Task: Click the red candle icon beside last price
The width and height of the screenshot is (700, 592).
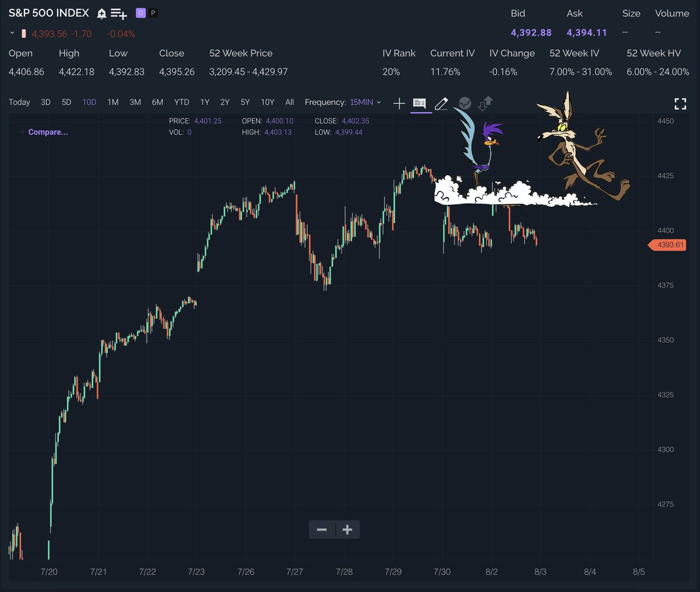Action: [x=24, y=34]
